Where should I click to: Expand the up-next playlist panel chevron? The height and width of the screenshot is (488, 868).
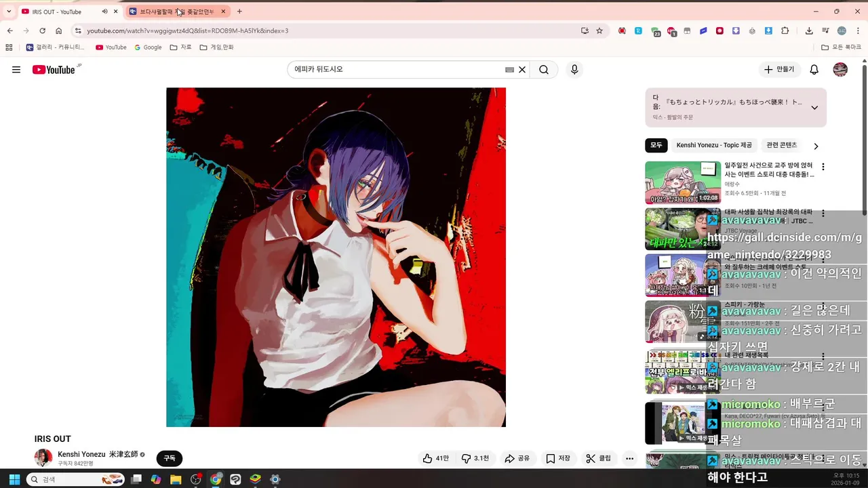pos(814,107)
